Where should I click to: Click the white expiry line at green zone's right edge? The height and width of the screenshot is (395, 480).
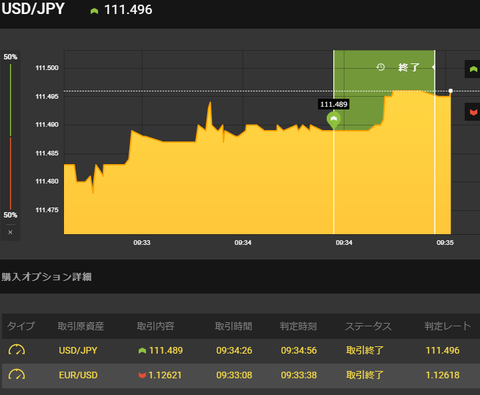(435, 142)
